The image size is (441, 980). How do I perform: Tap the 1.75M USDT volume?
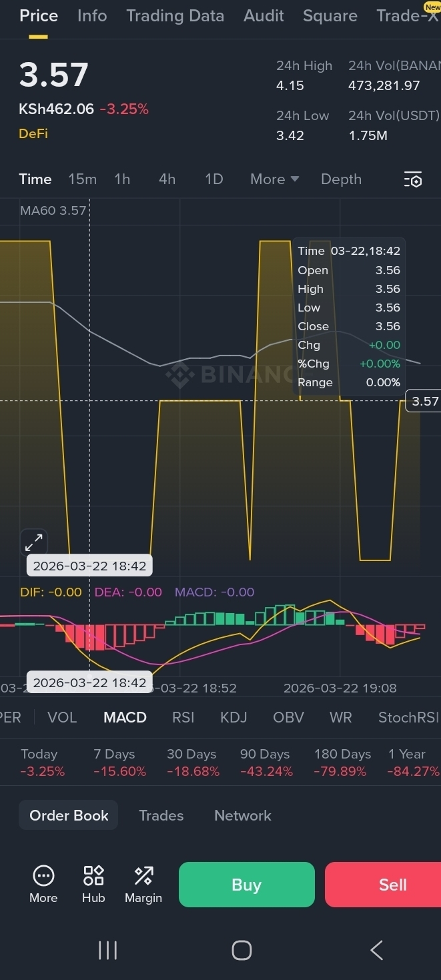click(368, 136)
